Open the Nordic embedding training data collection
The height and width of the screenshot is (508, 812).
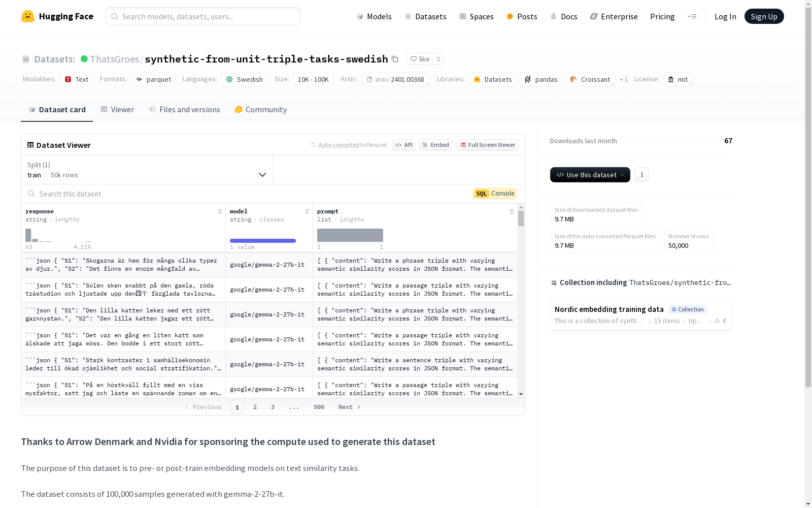pos(641,314)
